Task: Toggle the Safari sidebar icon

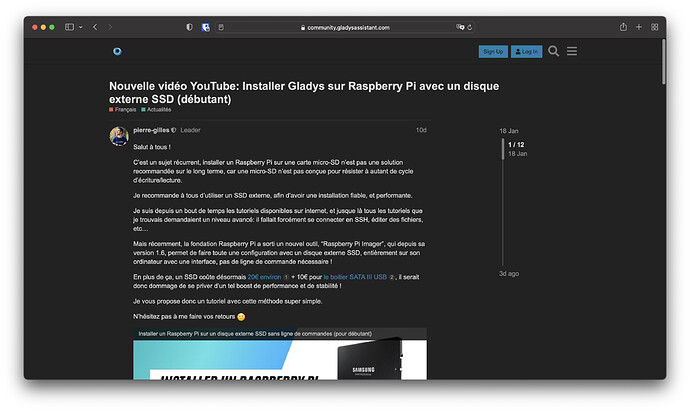Action: click(69, 27)
